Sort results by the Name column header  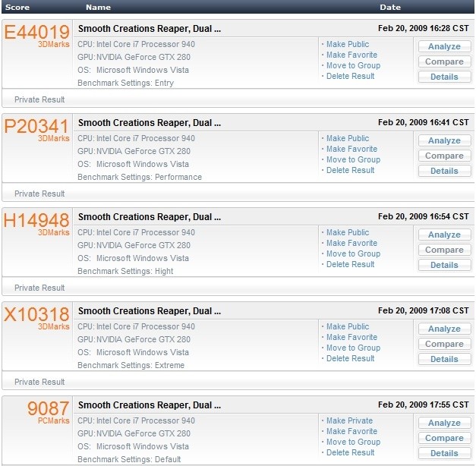(x=98, y=7)
